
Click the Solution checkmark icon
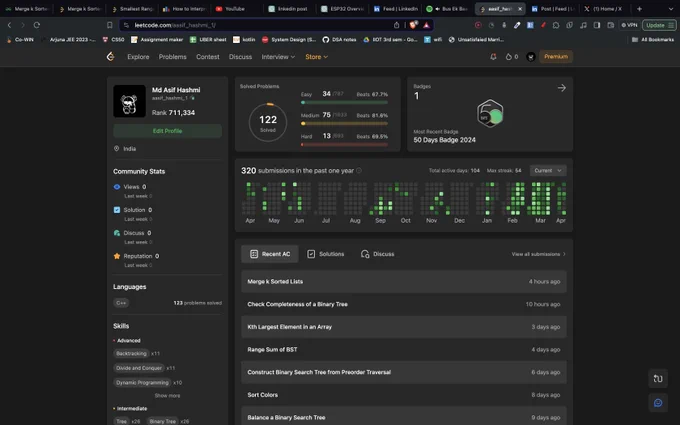[x=117, y=210]
